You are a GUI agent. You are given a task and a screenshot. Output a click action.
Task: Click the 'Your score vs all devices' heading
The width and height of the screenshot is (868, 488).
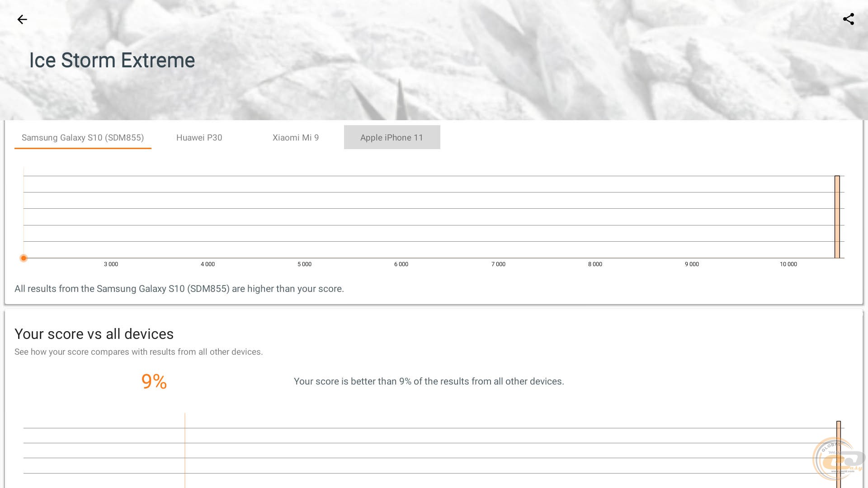pyautogui.click(x=94, y=334)
